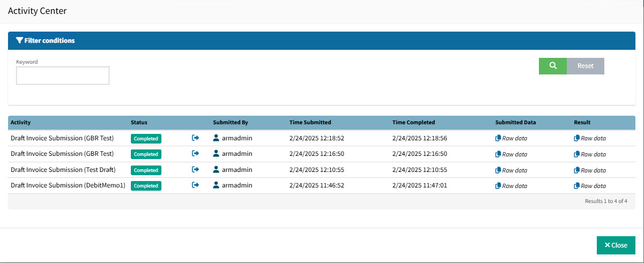This screenshot has height=263, width=644.
Task: Select Draft Invoice Submission (DebitMemo1) activity
Action: pyautogui.click(x=68, y=185)
